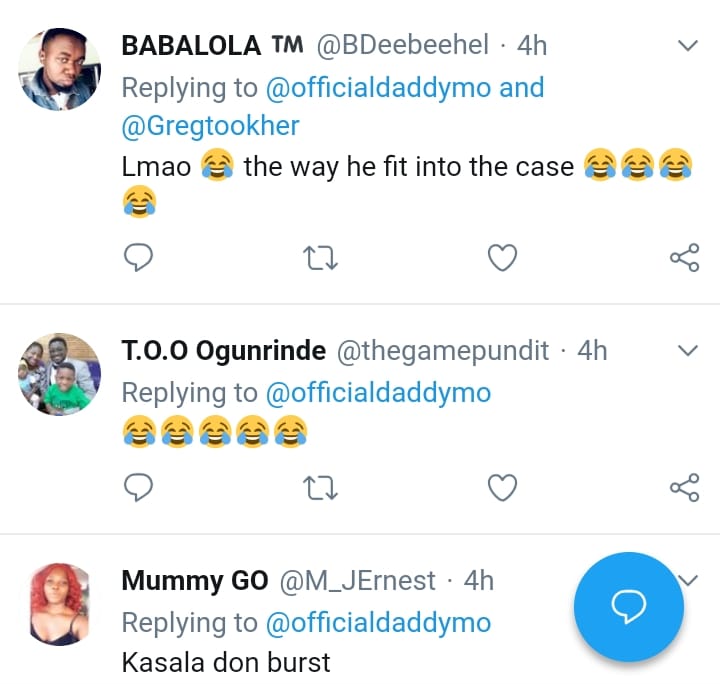Retweet BABALOLA's tweet
Image resolution: width=720 pixels, height=684 pixels.
(320, 258)
